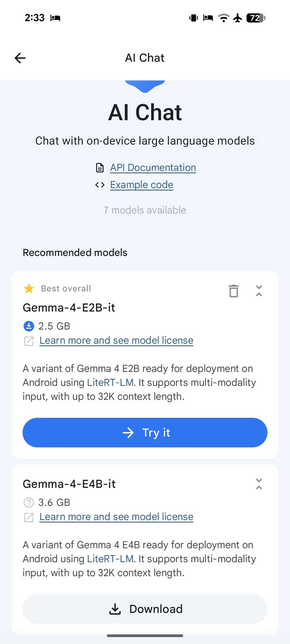The height and width of the screenshot is (644, 290).
Task: Tap the 7 models available label
Action: tap(145, 210)
